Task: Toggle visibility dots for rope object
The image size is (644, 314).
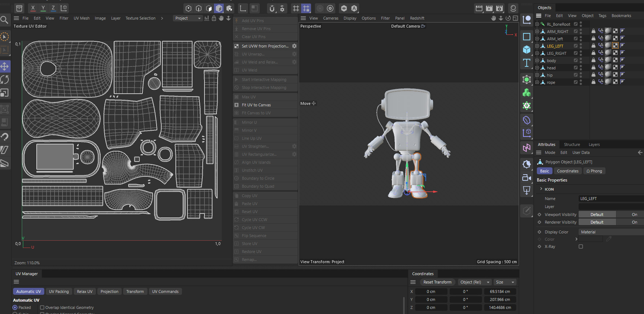Action: 581,82
